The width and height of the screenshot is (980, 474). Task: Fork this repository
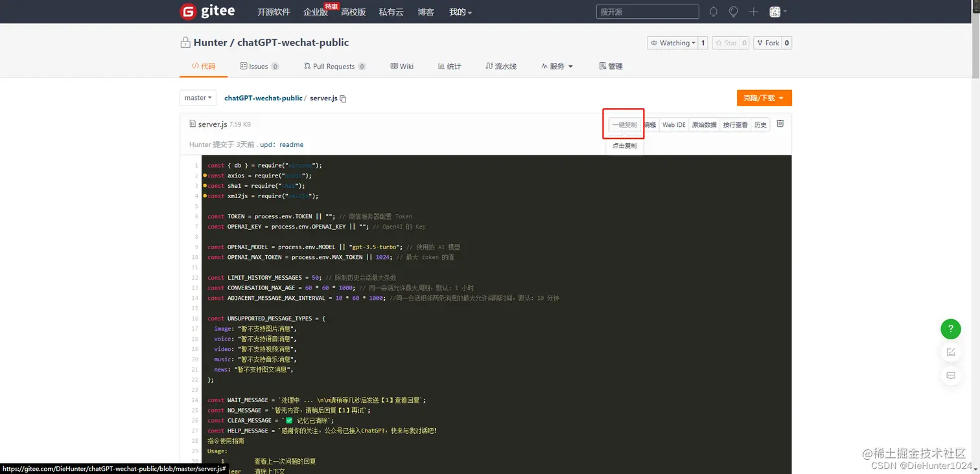pyautogui.click(x=767, y=43)
